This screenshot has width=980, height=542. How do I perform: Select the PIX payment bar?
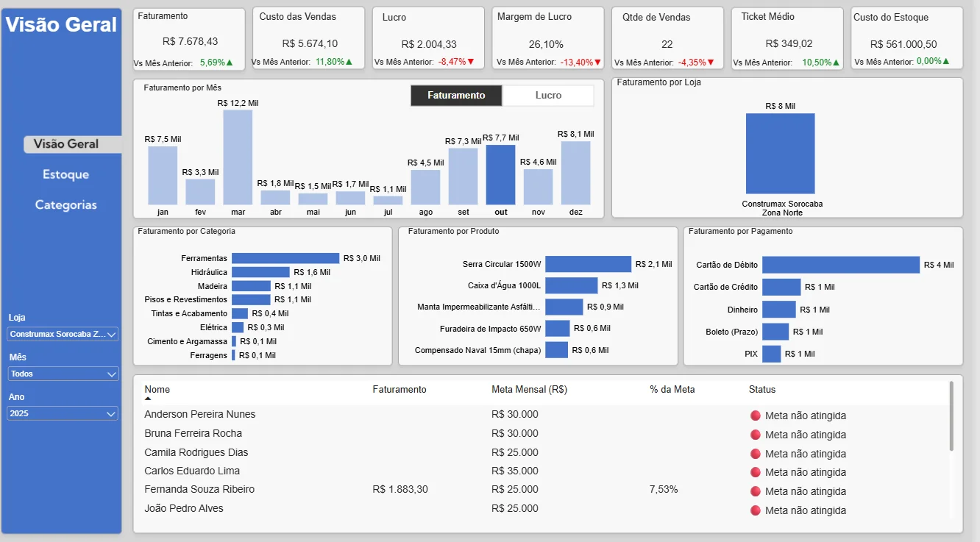pos(771,354)
